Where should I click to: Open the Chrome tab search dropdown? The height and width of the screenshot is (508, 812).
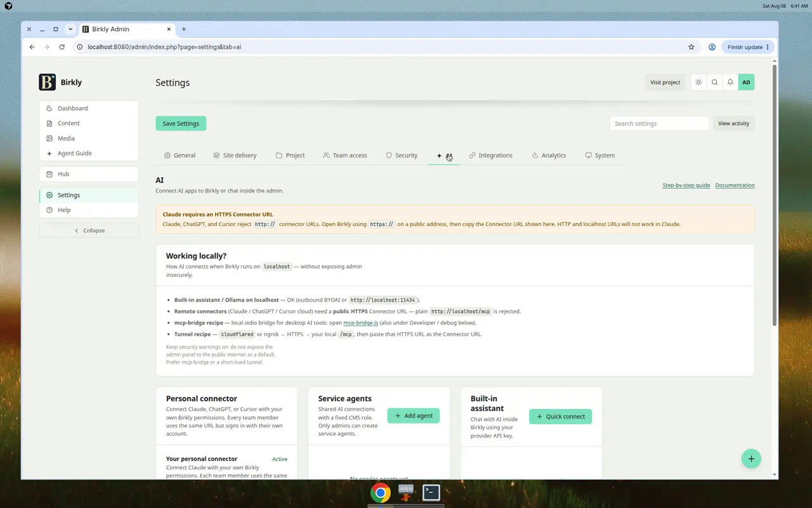point(70,29)
